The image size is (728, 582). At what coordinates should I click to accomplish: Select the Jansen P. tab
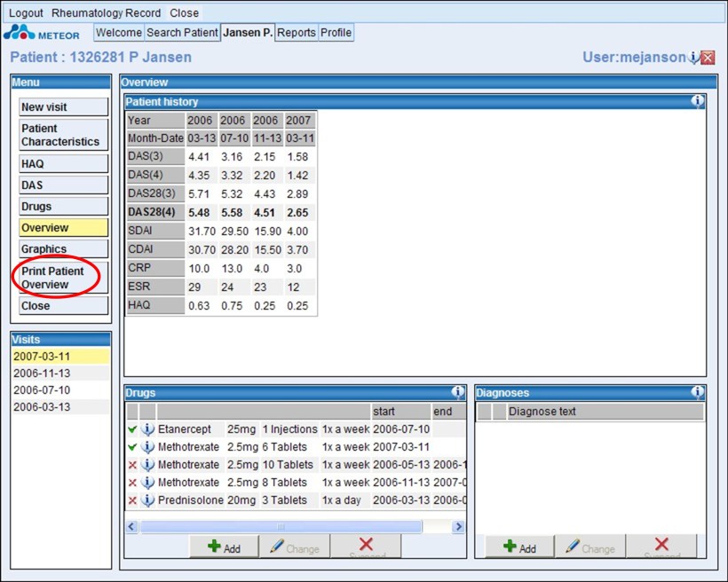(248, 33)
